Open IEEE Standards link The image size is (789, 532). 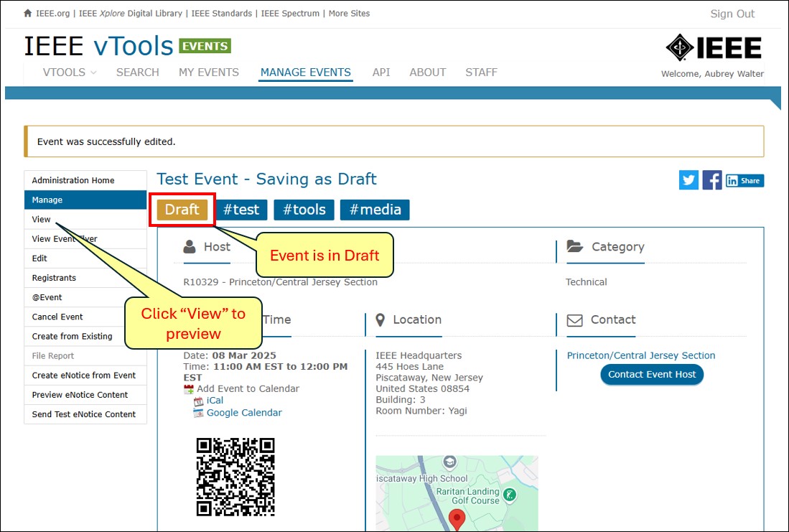(221, 14)
